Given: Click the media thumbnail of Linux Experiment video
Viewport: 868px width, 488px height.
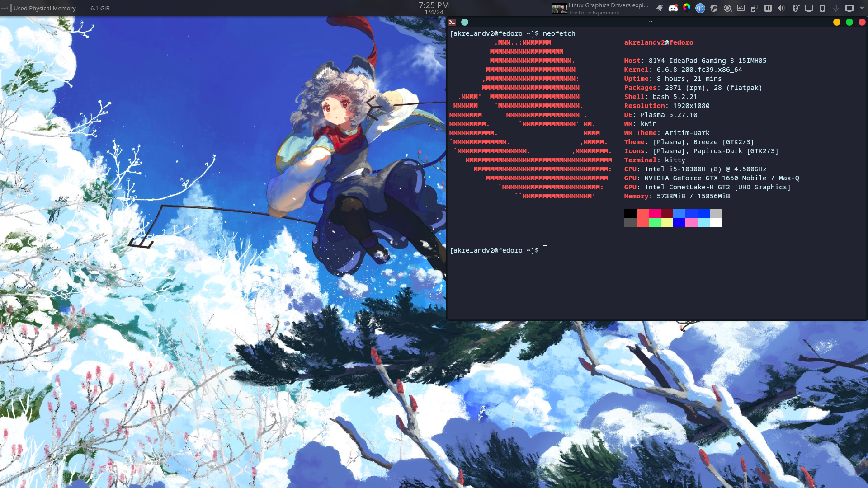Looking at the screenshot, I should pyautogui.click(x=560, y=9).
